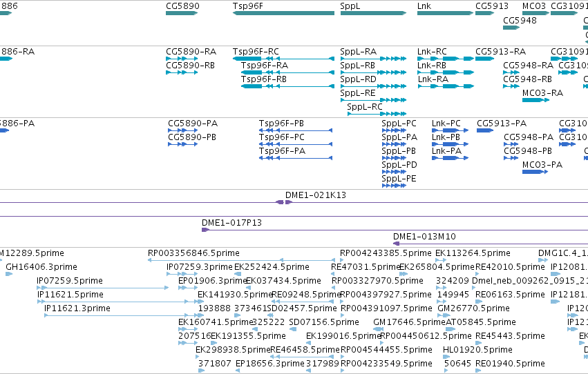Click EST IP07259.3prime
Image resolution: width=588 pixels, height=374 pixels.
click(x=182, y=274)
